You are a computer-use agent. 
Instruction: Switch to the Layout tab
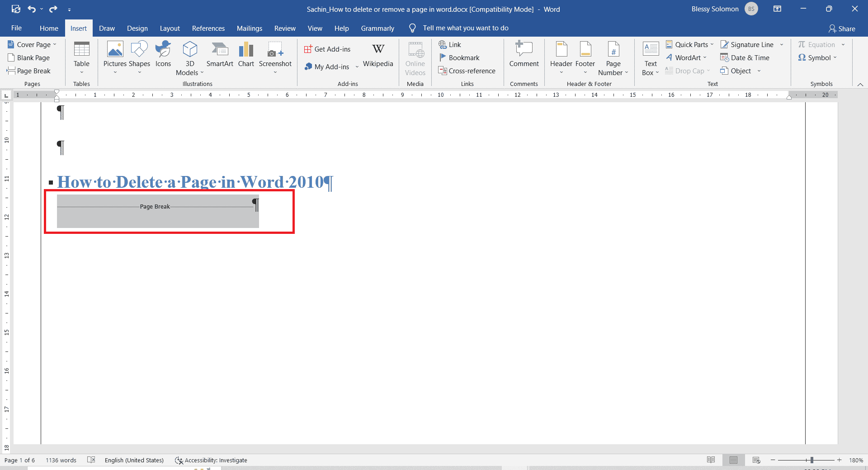(170, 28)
